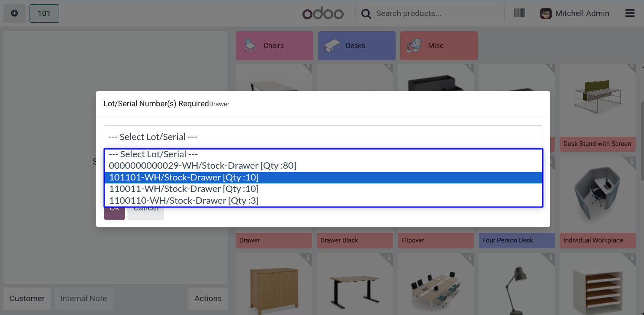Click info icon on Individual Workplace product
This screenshot has width=644, height=315.
click(632, 161)
